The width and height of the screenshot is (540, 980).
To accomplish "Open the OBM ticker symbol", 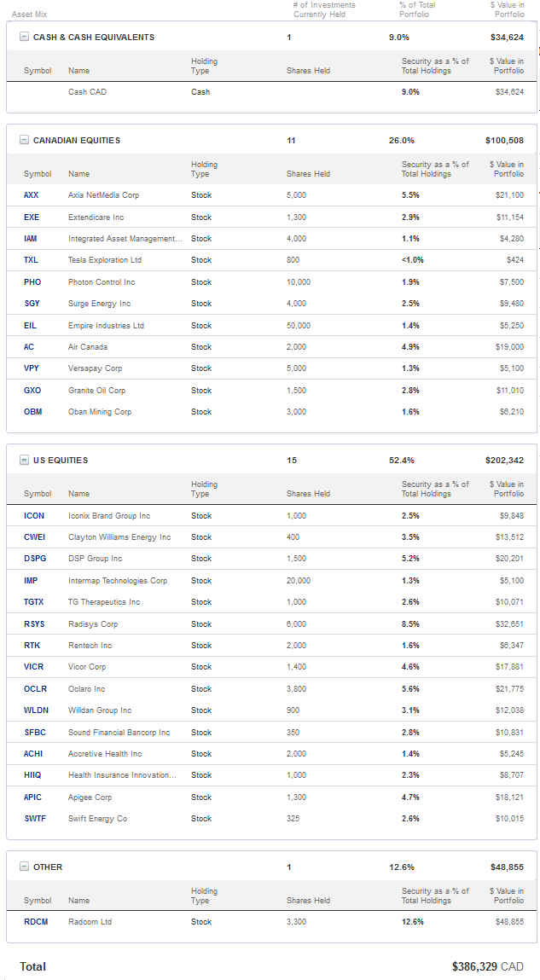I will click(x=32, y=412).
